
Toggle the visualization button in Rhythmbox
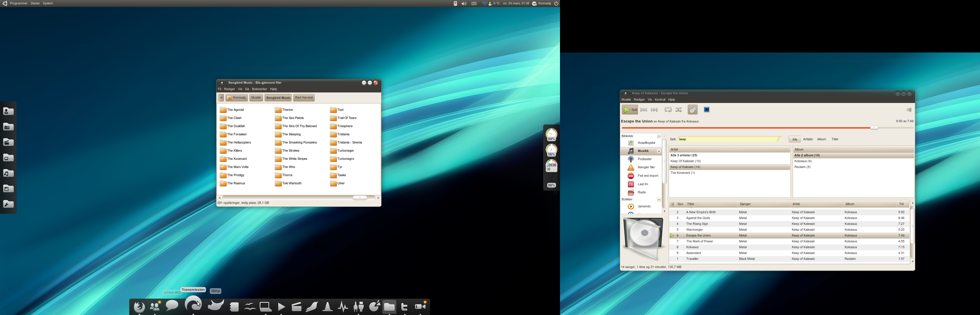(x=707, y=110)
